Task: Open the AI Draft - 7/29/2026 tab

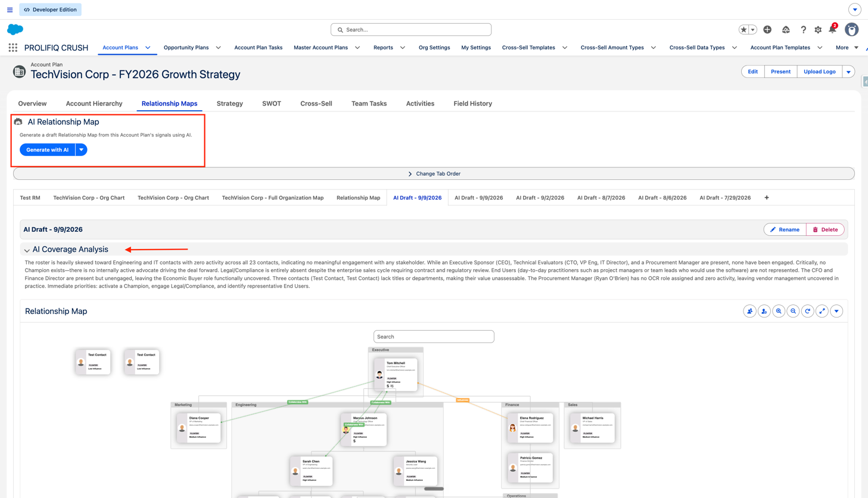Action: click(725, 198)
